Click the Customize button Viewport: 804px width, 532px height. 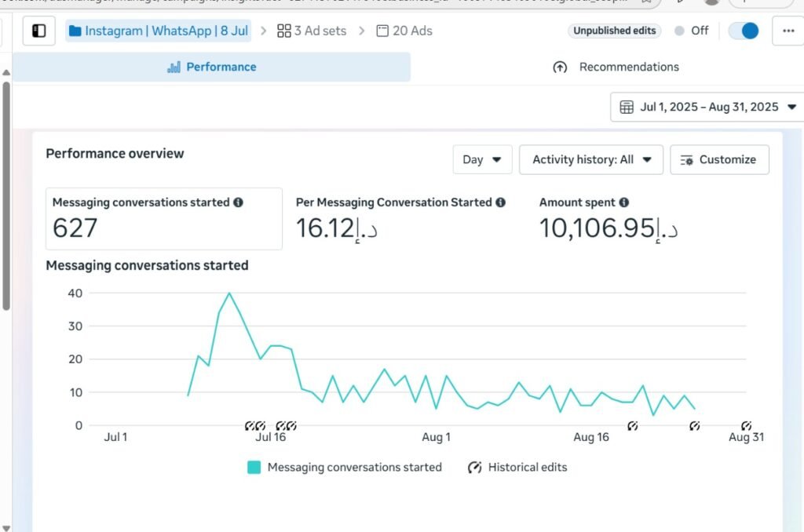(719, 159)
